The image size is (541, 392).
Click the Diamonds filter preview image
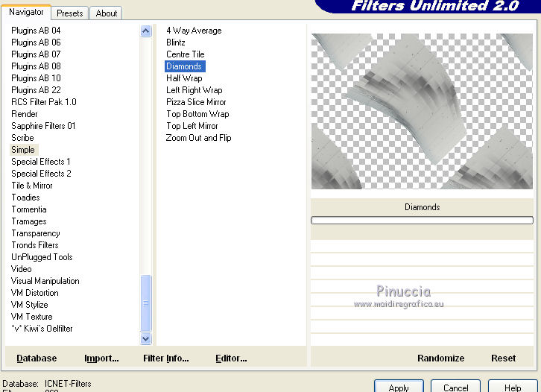422,111
